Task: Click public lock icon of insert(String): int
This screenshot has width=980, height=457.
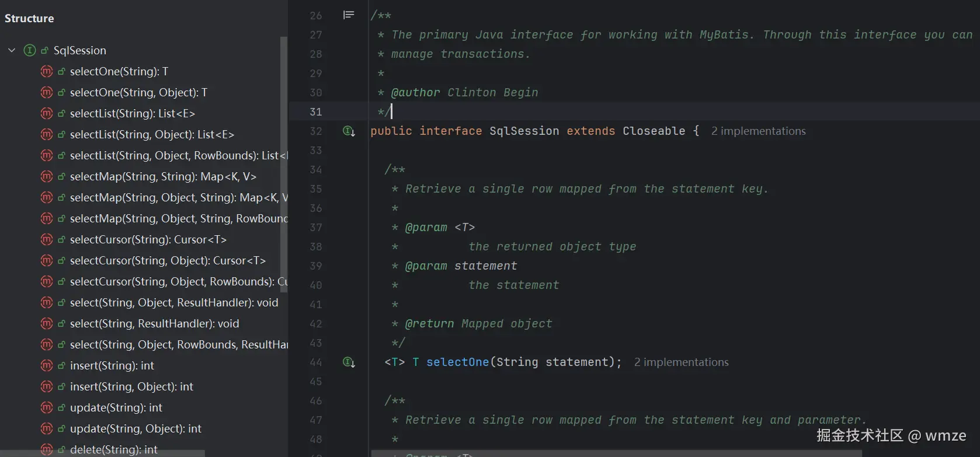Action: point(61,366)
